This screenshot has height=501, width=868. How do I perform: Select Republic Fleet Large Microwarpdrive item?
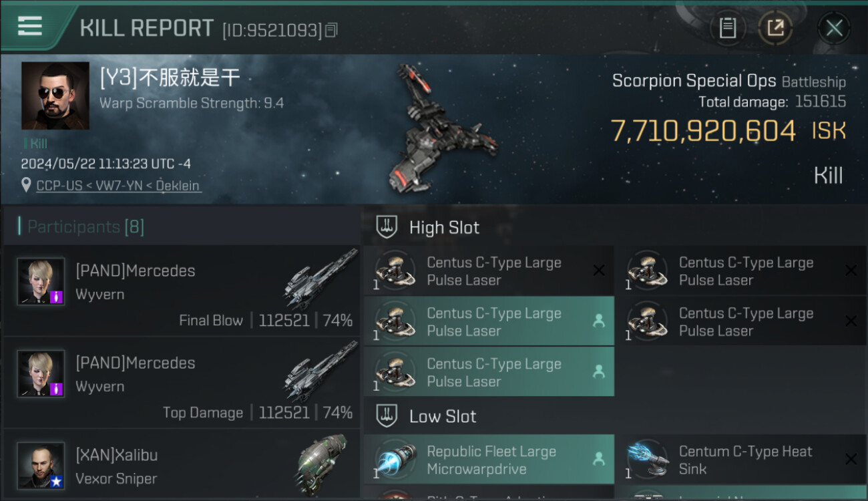(x=489, y=460)
